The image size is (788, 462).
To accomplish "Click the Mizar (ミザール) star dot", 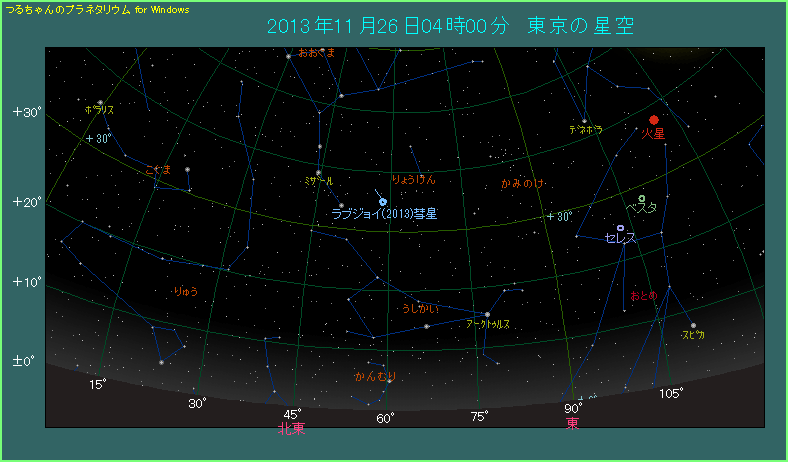I will click(x=319, y=173).
